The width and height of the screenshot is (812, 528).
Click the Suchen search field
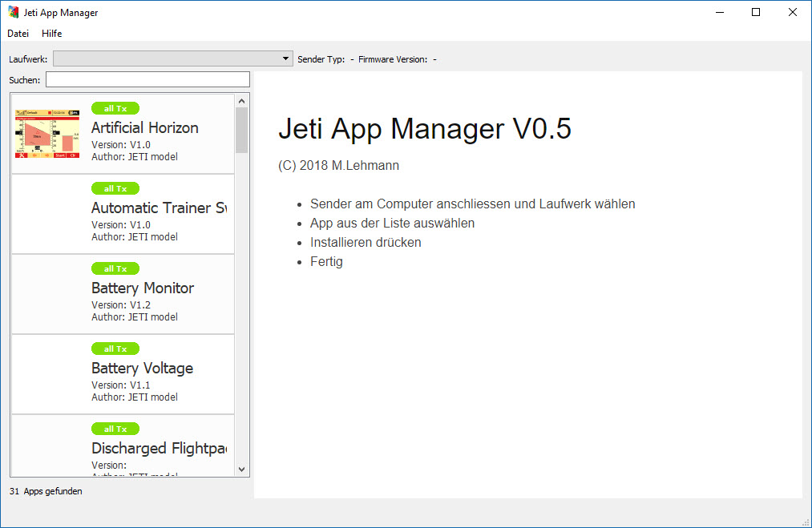(147, 79)
